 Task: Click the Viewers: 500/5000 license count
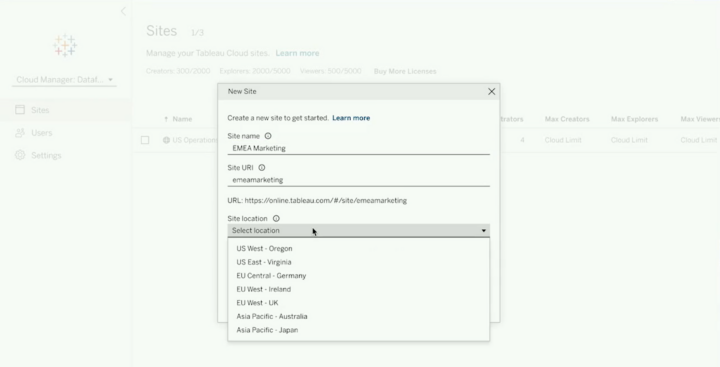331,71
